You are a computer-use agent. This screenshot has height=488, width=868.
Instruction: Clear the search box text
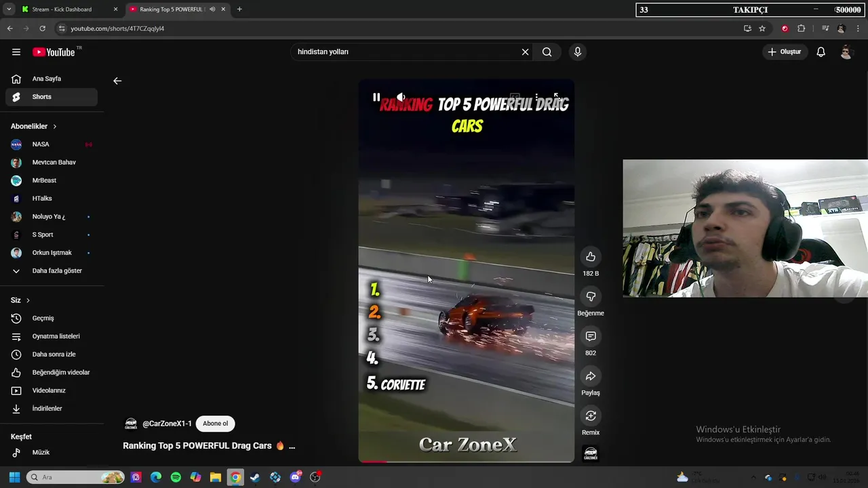click(525, 52)
